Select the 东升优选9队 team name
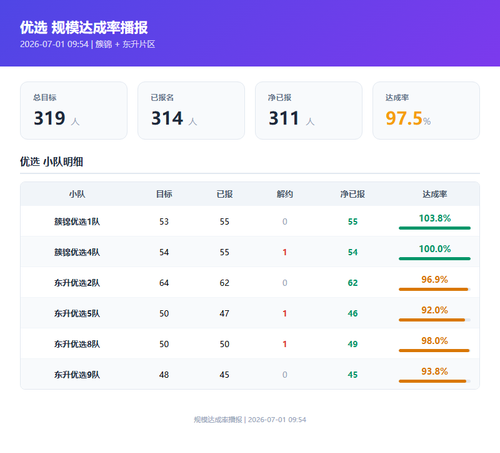500x453 pixels. 77,375
